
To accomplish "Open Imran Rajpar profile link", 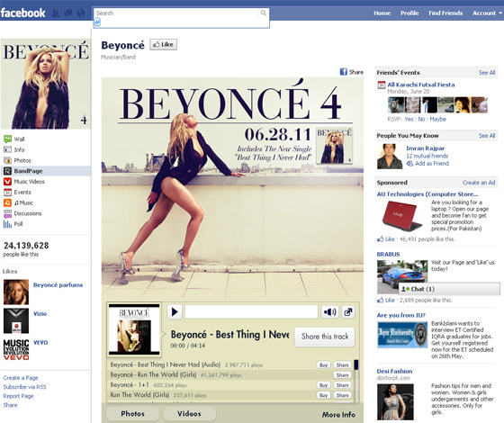I will click(x=425, y=148).
